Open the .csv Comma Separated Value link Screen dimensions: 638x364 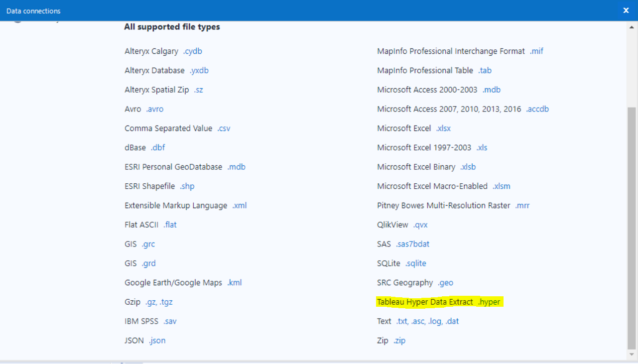(x=224, y=128)
